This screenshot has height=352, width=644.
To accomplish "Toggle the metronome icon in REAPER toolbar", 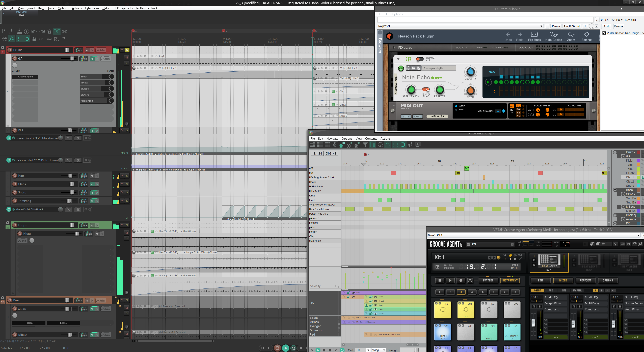I will coord(49,31).
